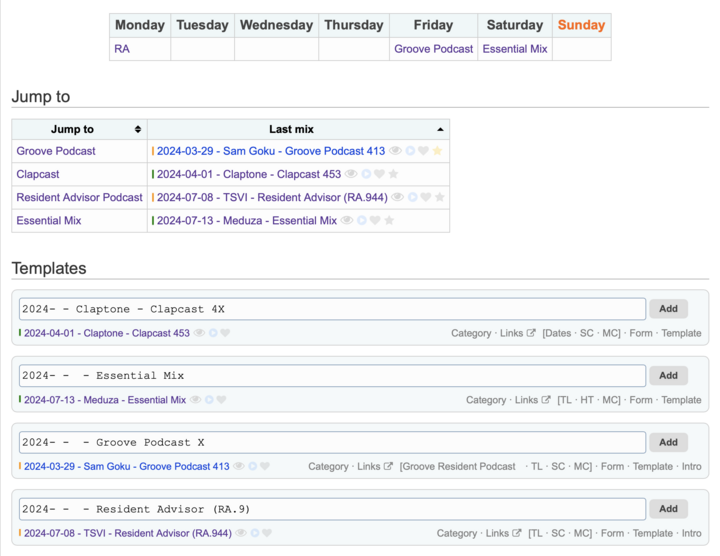
Task: Click Dates link in Clapcast template row
Action: click(x=558, y=333)
